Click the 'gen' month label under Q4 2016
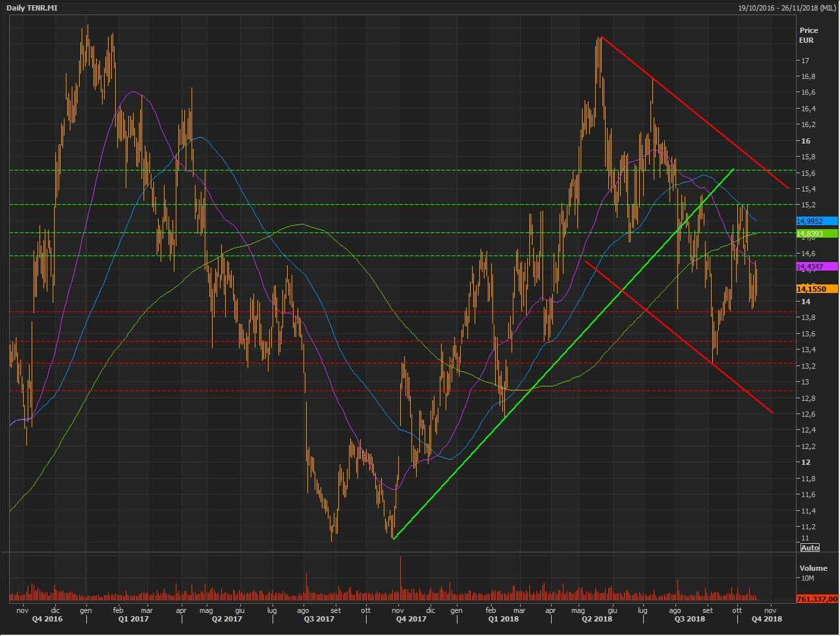Image resolution: width=840 pixels, height=636 pixels. (86, 610)
